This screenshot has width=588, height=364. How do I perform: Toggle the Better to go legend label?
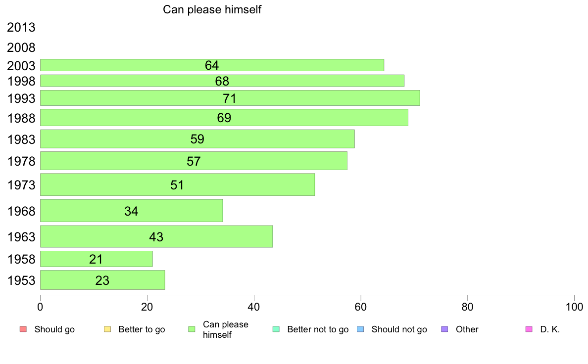[142, 329]
